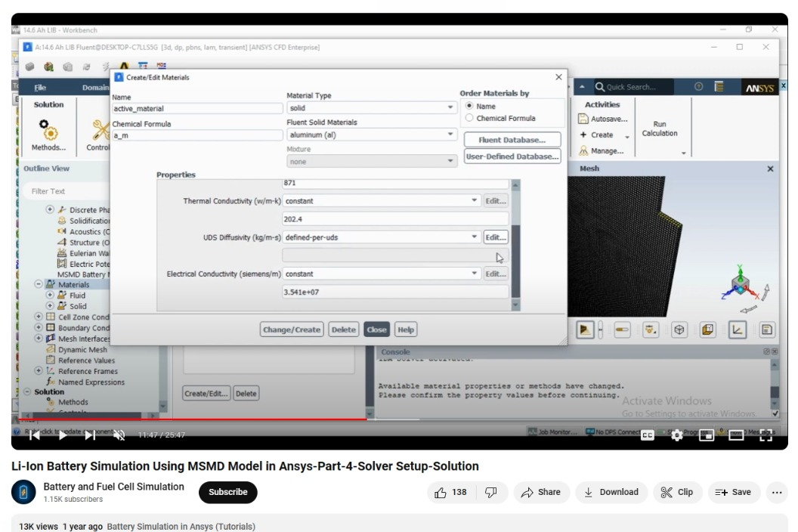Select Name ordering radio button
The height and width of the screenshot is (532, 798).
click(469, 105)
